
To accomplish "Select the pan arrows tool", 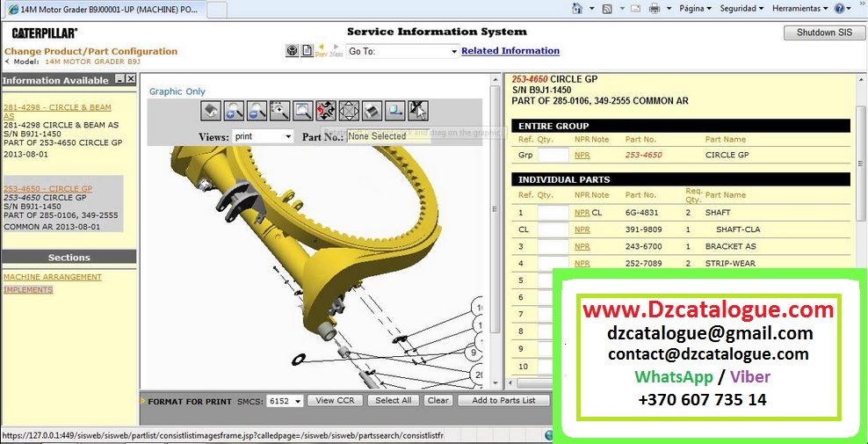I will [350, 111].
